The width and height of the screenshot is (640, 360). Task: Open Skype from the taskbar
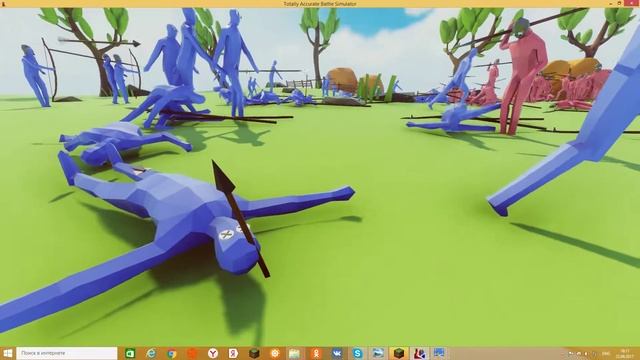[x=358, y=353]
